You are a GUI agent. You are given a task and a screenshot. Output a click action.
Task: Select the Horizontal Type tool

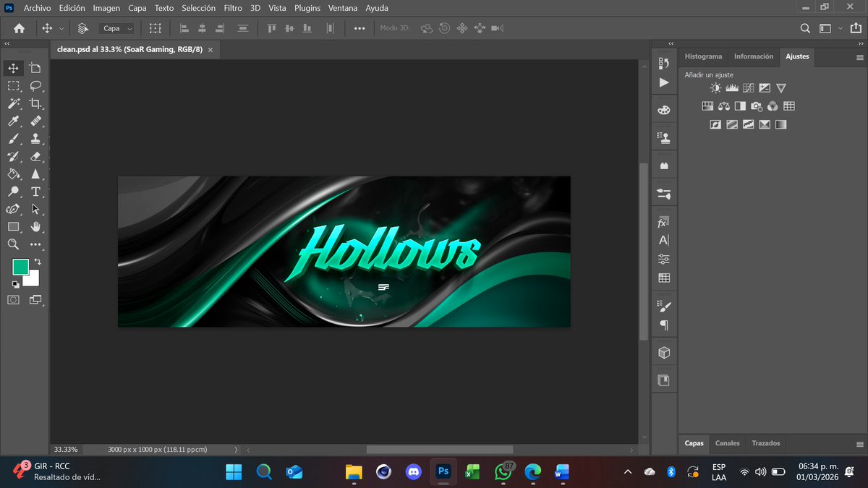[35, 192]
